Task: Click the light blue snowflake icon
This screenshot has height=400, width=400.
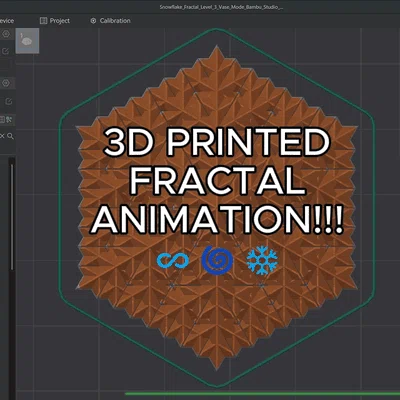Action: click(262, 260)
